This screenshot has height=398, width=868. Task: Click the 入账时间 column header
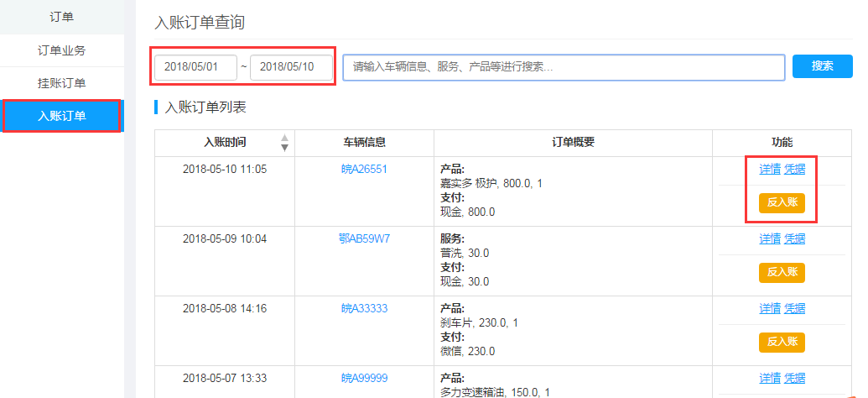click(225, 143)
